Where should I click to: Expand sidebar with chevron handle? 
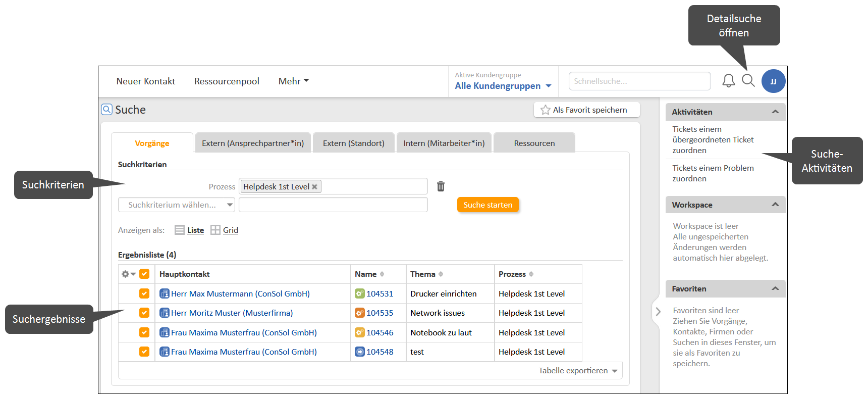click(658, 312)
